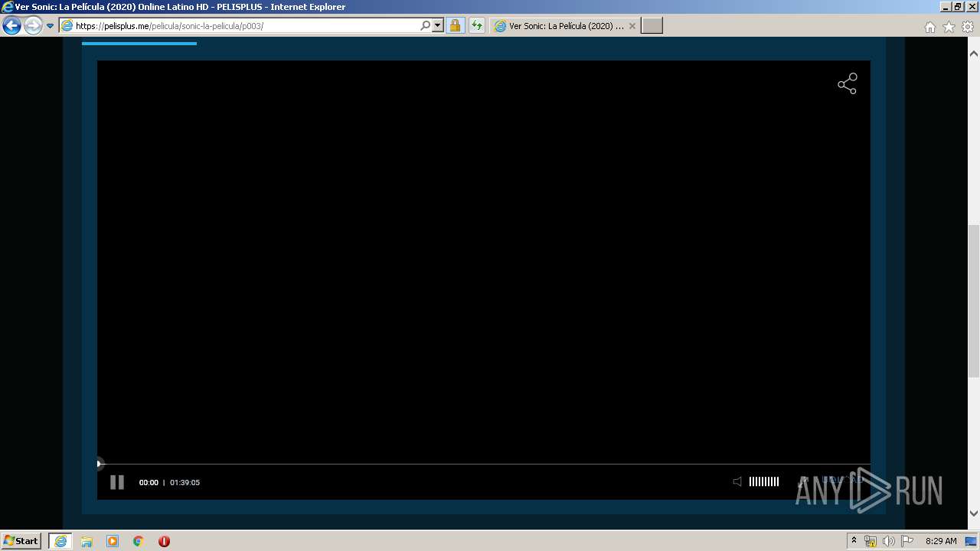Viewport: 980px width, 551px height.
Task: Click the 01:39:05 duration text
Action: point(185,483)
